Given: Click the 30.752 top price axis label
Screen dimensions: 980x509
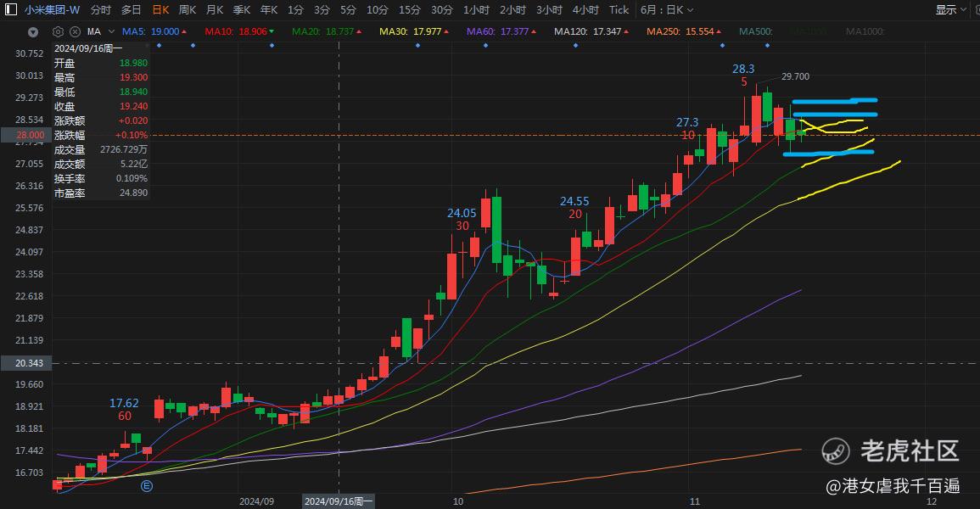Looking at the screenshot, I should tap(30, 53).
